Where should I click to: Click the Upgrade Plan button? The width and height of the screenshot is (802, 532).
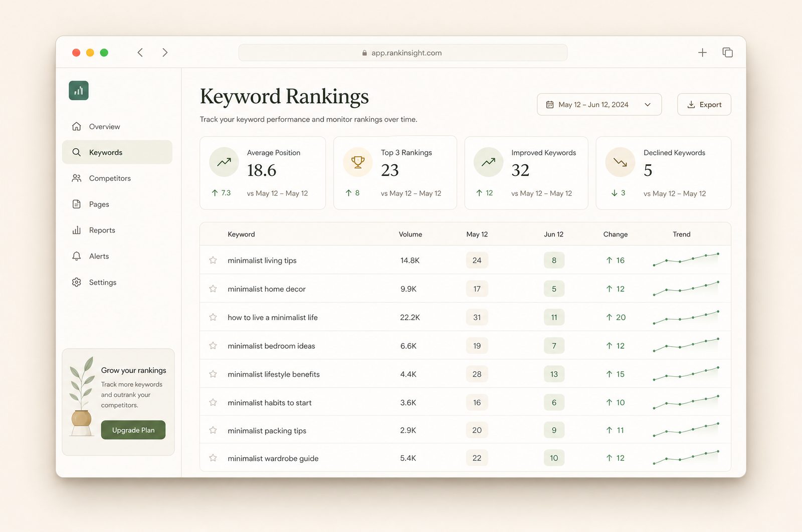tap(133, 430)
